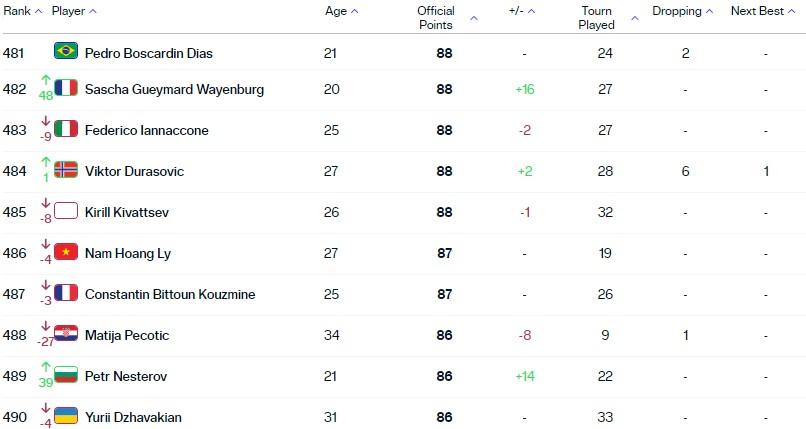Click the blank flag beside Kirill Kivattsev
Screen dimensions: 806x429
pos(66,211)
